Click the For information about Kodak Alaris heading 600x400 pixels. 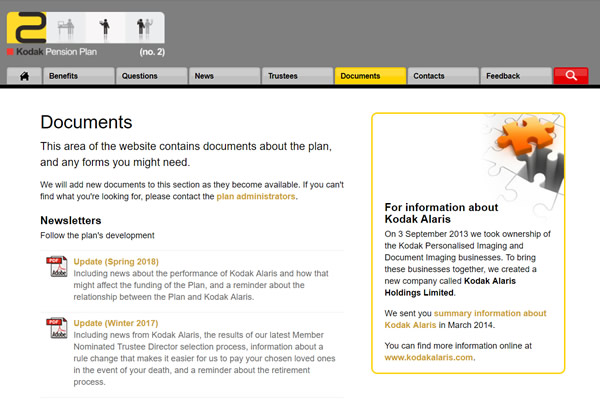point(441,213)
